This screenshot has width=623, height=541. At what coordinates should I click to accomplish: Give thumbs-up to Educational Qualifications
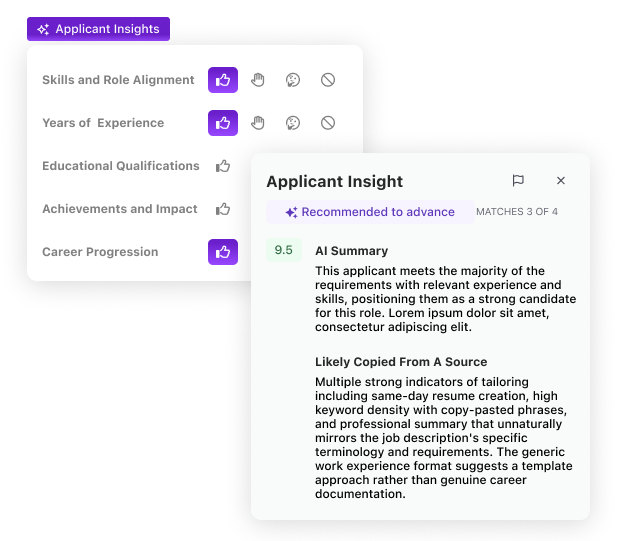pos(223,166)
